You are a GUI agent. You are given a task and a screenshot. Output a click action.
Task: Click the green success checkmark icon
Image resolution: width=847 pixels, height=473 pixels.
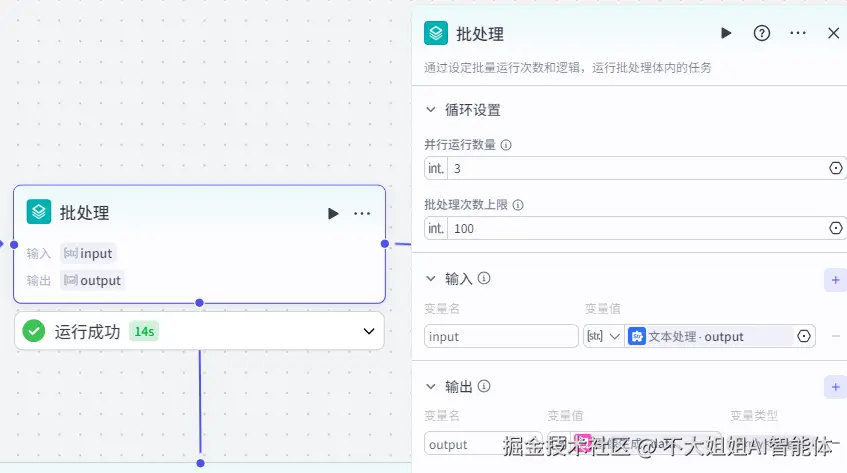(x=33, y=331)
